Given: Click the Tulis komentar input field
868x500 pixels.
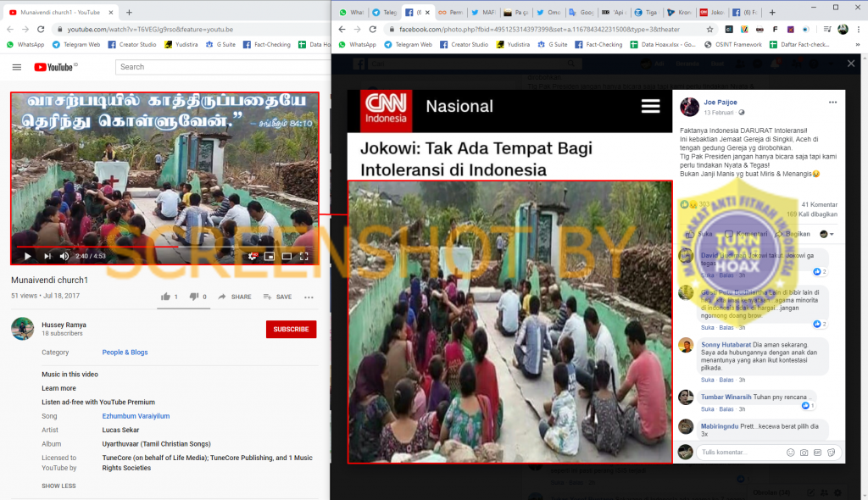Looking at the screenshot, I should (x=740, y=452).
